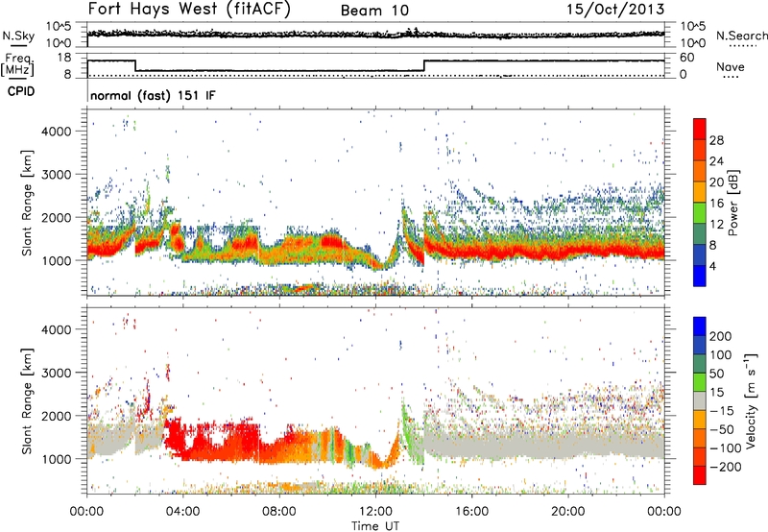Click the 'Power [dB]' colorbar label
The image size is (768, 532).
pos(733,203)
